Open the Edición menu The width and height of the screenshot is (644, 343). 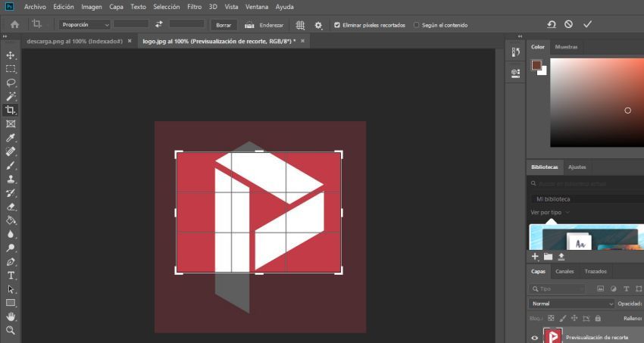click(x=64, y=7)
